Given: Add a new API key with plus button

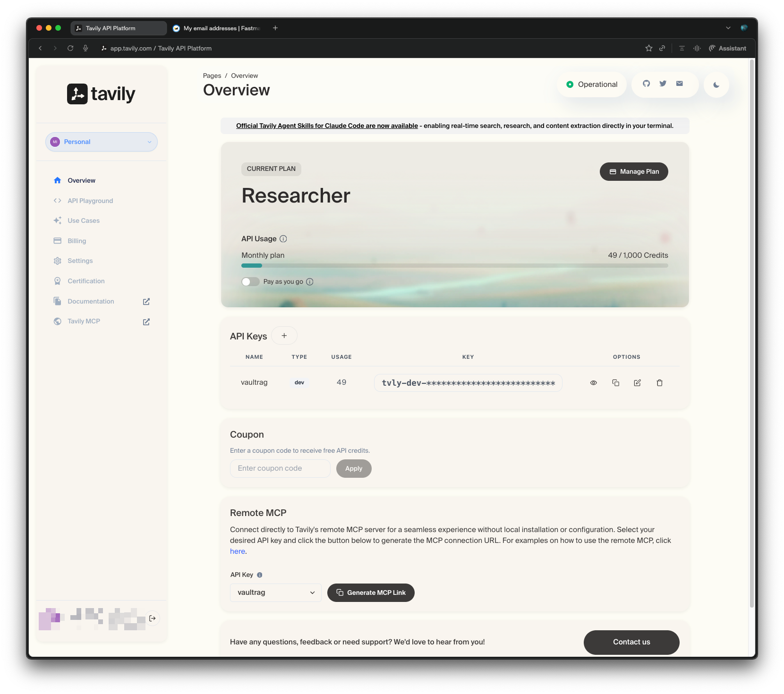Looking at the screenshot, I should point(284,336).
